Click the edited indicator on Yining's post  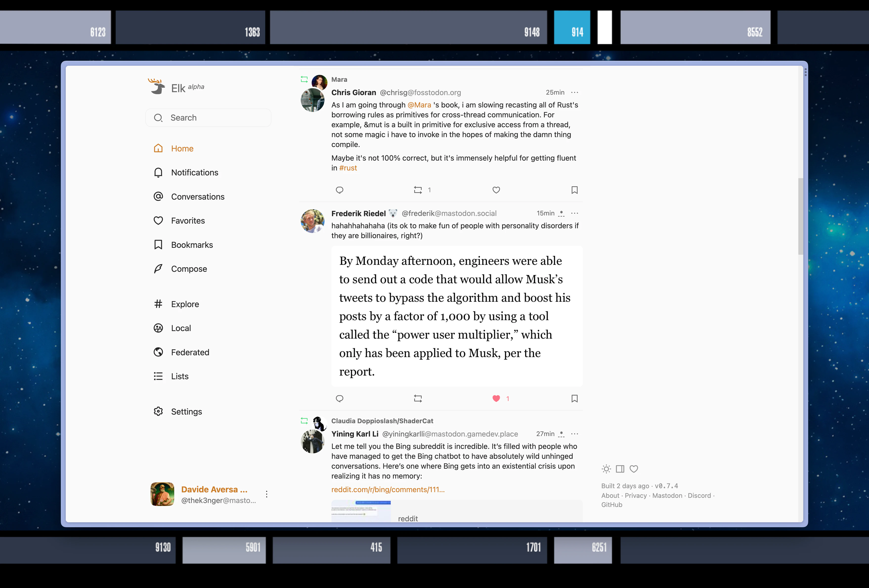561,434
